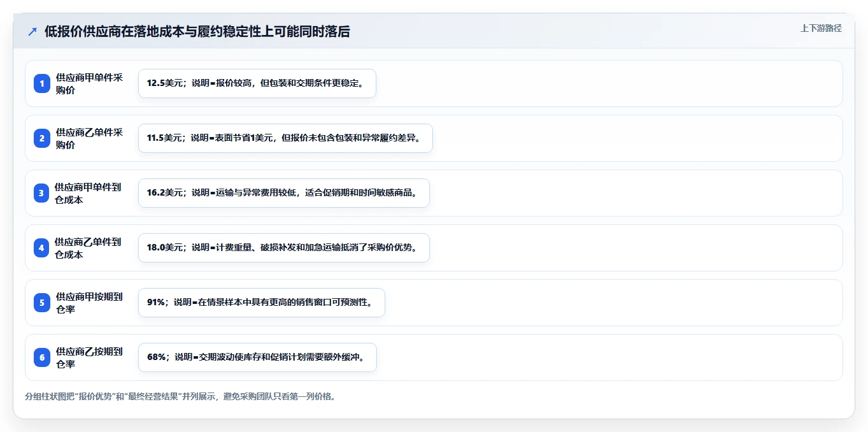Open the 91% value box
The image size is (868, 432).
click(x=262, y=303)
